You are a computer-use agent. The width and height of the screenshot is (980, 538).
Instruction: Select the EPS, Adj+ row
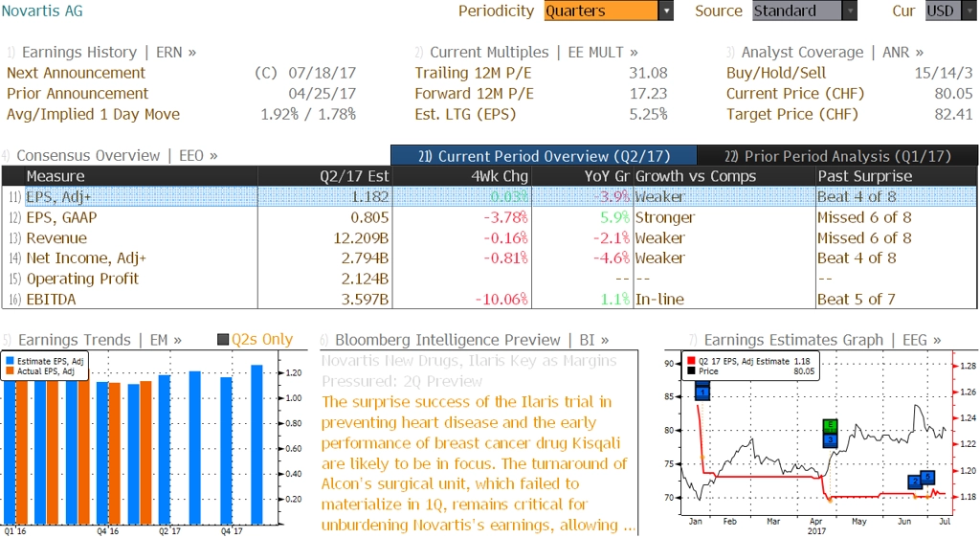[x=489, y=197]
